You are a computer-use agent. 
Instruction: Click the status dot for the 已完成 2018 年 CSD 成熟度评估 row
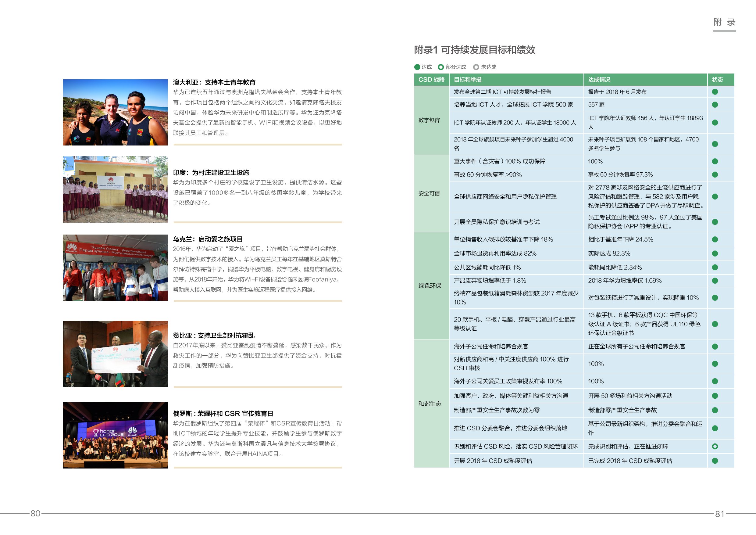715,461
